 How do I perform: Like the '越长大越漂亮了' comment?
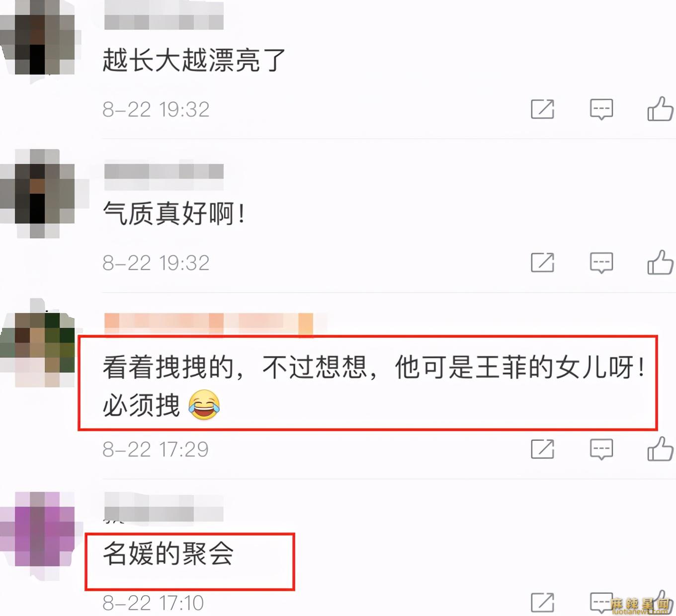(660, 109)
